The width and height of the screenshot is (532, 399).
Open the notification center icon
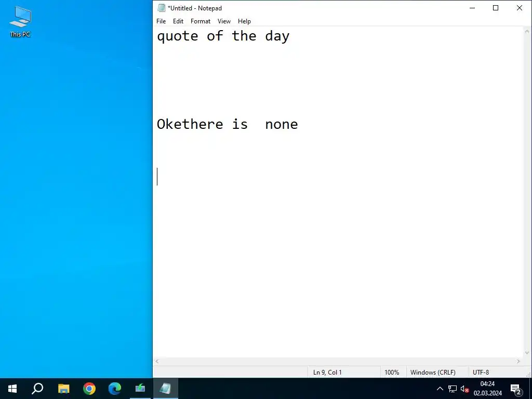pos(516,389)
